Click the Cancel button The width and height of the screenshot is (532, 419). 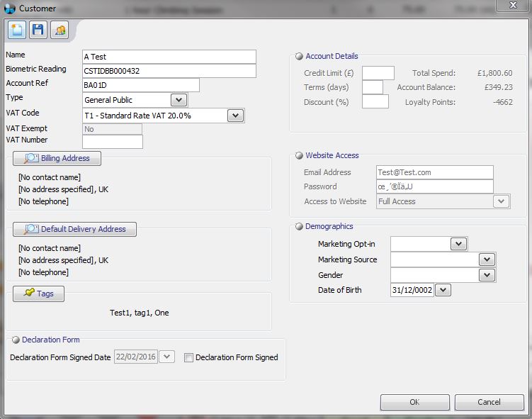[x=489, y=403]
